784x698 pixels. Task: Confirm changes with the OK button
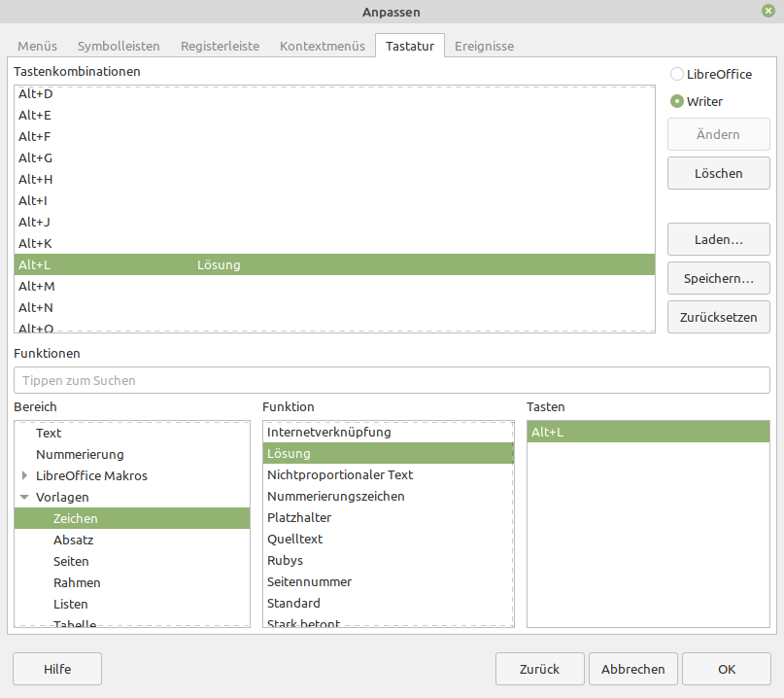point(726,669)
